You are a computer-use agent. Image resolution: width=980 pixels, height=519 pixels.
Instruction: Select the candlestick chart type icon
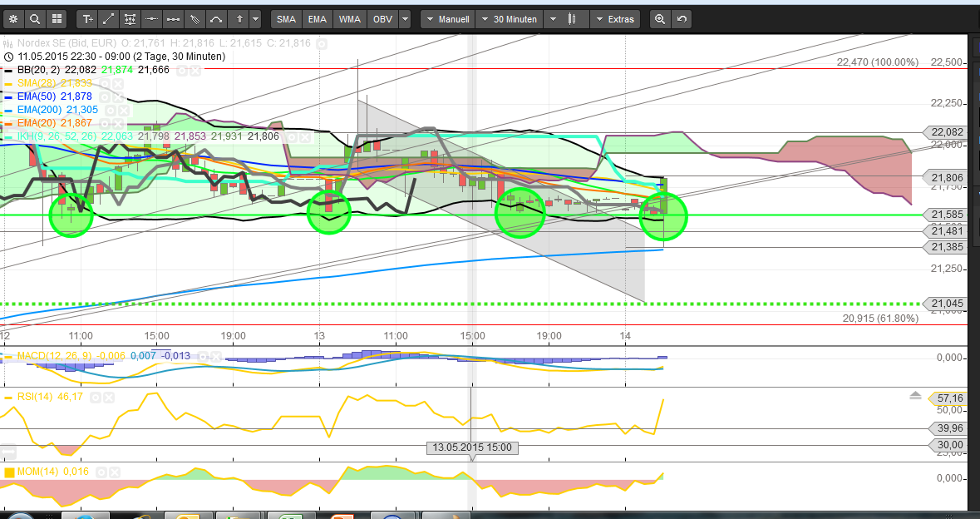[572, 19]
